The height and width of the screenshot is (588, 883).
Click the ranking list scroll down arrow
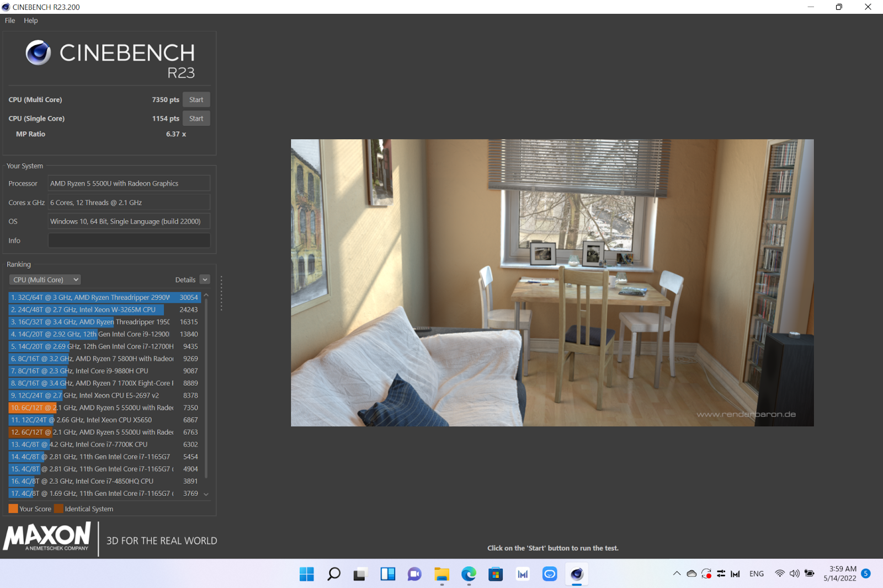pos(206,494)
